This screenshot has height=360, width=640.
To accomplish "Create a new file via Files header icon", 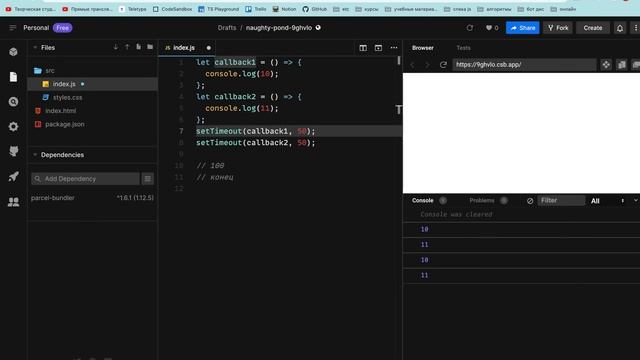I will (x=138, y=47).
